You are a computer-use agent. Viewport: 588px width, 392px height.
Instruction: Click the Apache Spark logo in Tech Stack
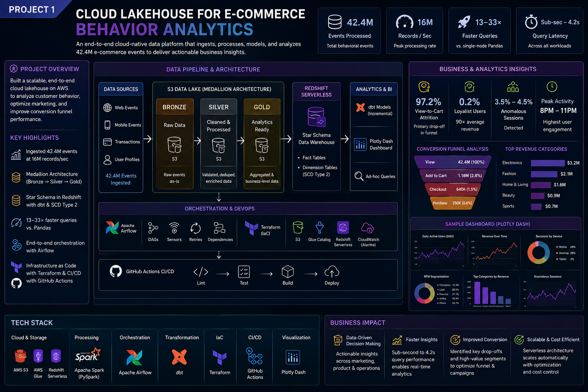pyautogui.click(x=88, y=355)
